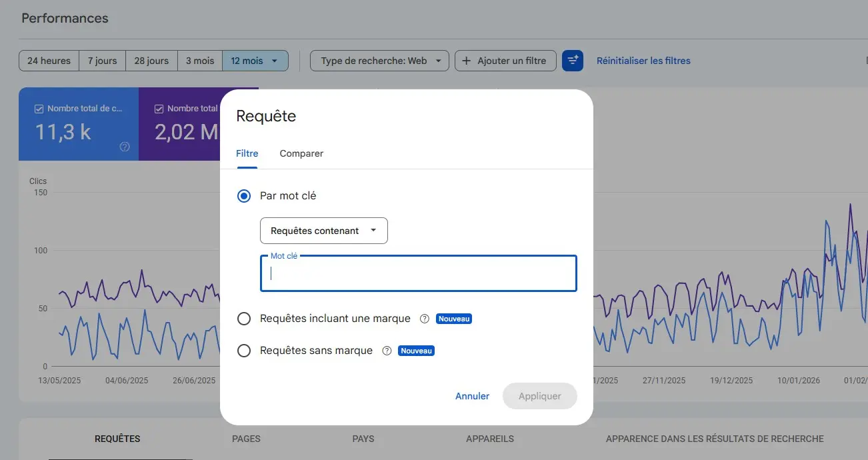
Task: Switch to the APPAREILS tab
Action: point(490,439)
